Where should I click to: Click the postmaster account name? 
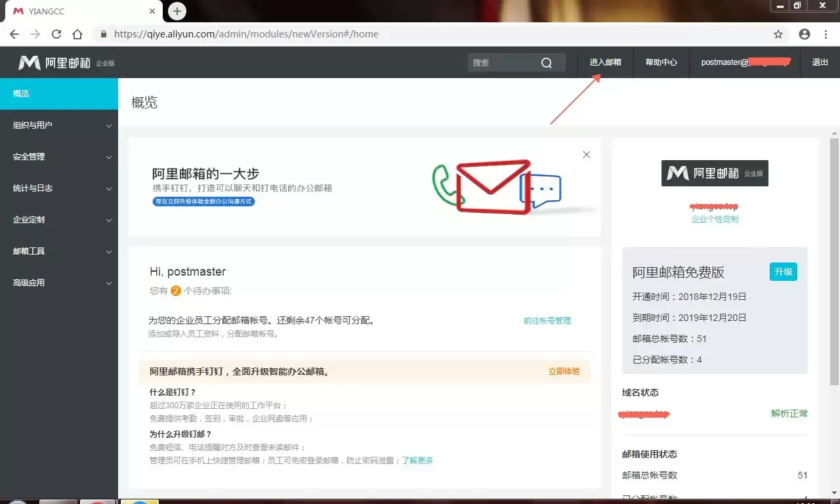click(x=745, y=62)
